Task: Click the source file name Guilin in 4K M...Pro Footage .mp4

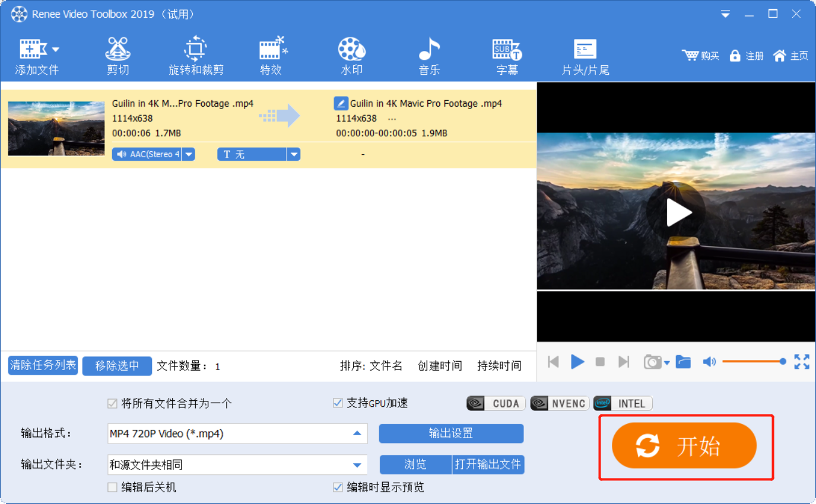Action: (183, 104)
